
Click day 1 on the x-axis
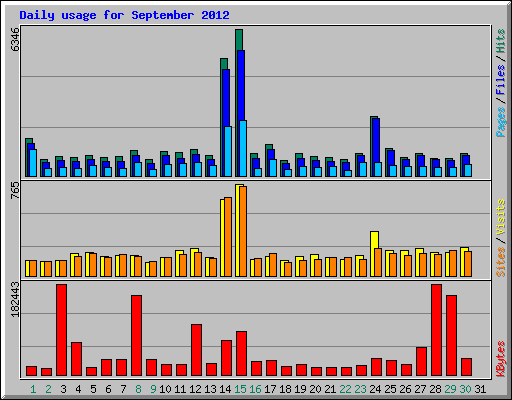(x=33, y=389)
